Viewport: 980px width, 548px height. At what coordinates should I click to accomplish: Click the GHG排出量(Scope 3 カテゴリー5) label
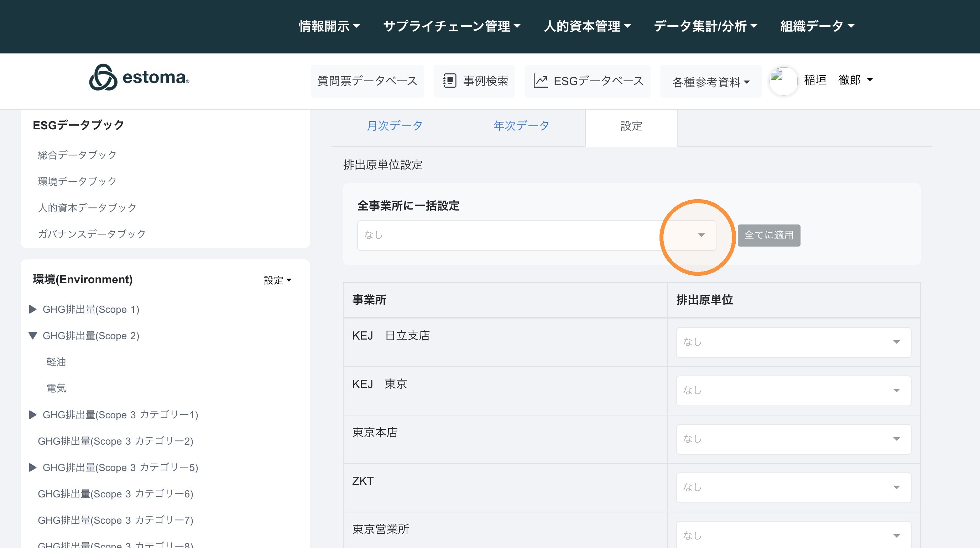tap(121, 467)
